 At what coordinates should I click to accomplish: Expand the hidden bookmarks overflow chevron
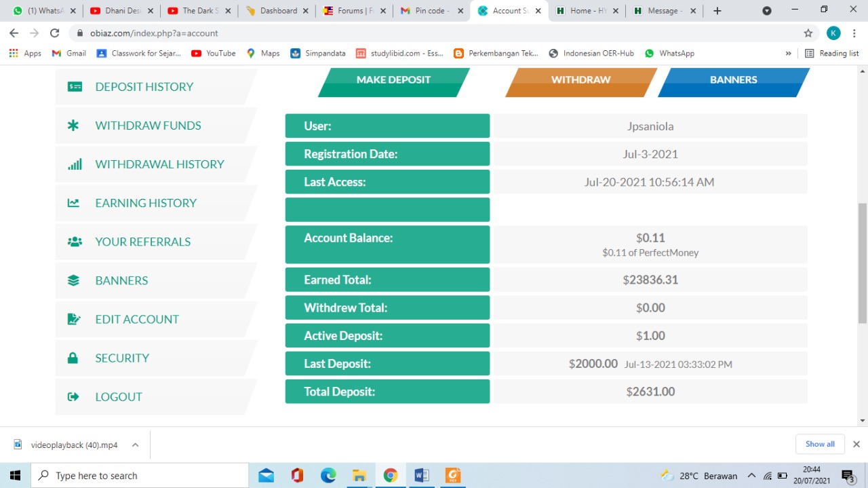[788, 54]
